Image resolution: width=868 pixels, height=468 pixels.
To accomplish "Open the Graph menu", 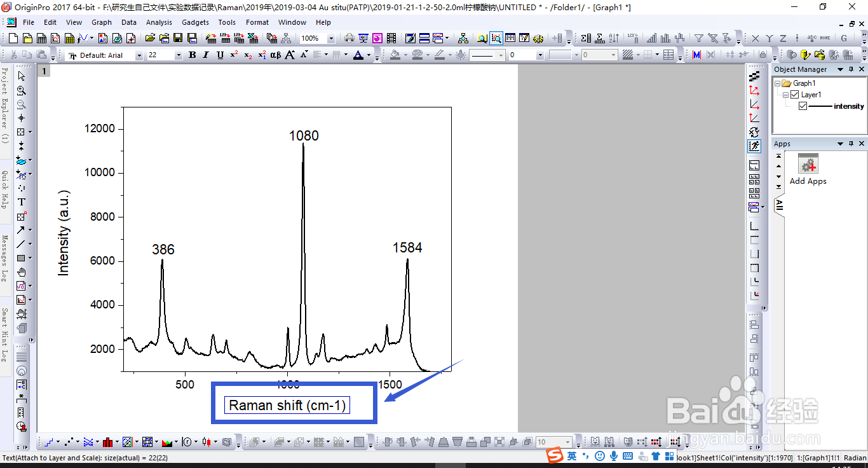I will pyautogui.click(x=102, y=22).
